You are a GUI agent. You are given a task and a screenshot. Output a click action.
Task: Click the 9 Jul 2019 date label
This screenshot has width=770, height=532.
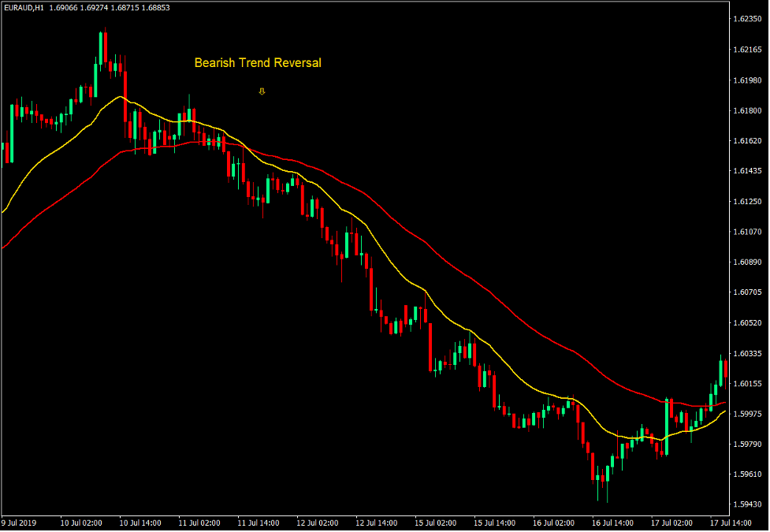(19, 523)
